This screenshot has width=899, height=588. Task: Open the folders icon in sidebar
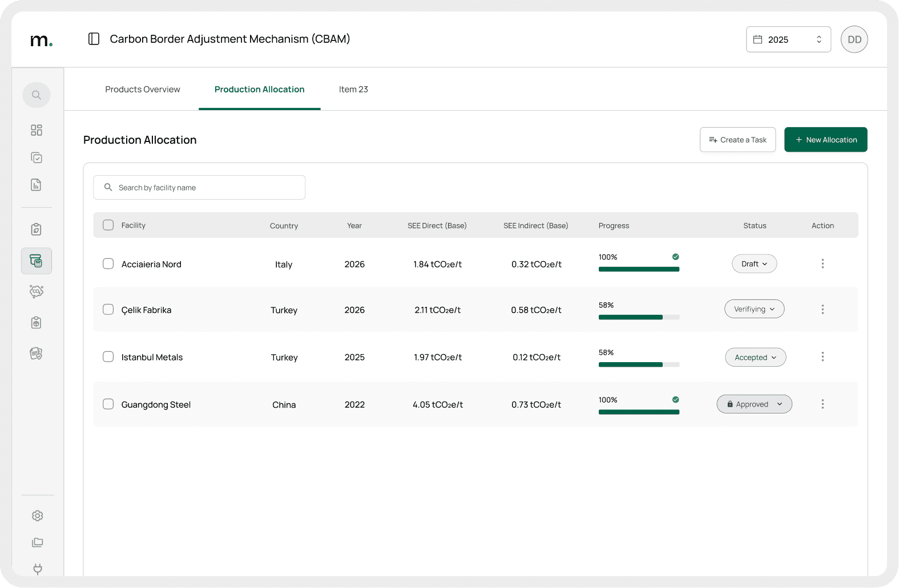[x=38, y=542]
